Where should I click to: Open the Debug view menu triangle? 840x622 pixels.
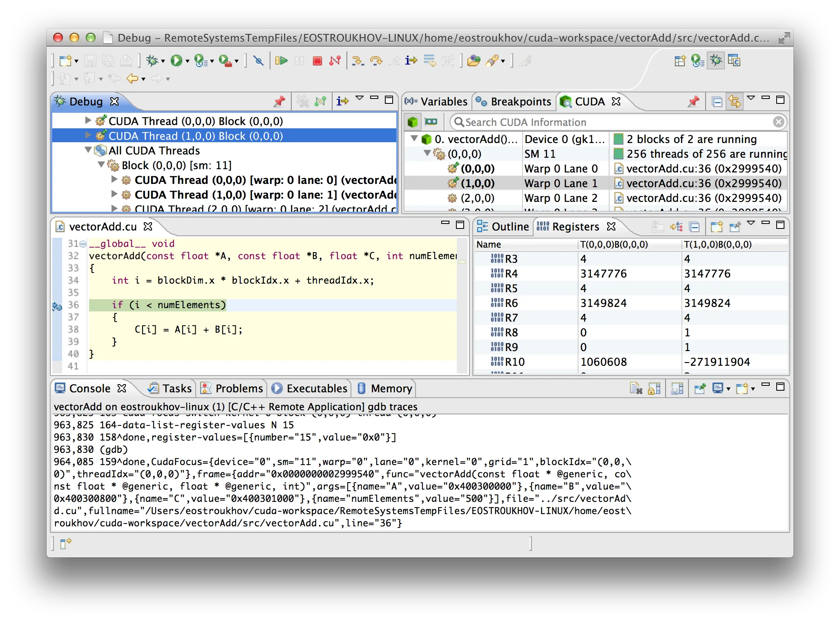359,98
